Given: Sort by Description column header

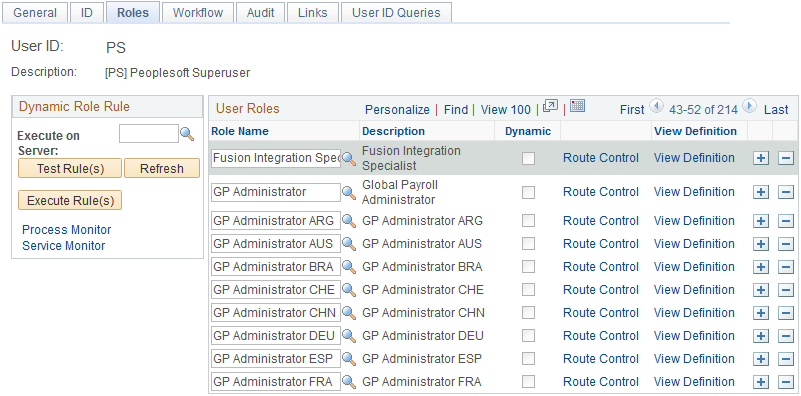Looking at the screenshot, I should click(x=393, y=131).
